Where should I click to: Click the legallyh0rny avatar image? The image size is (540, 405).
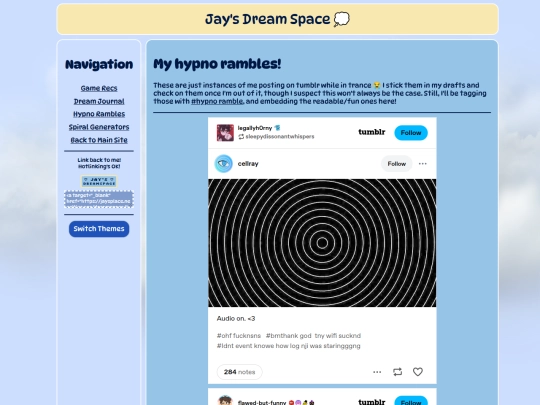pos(225,133)
